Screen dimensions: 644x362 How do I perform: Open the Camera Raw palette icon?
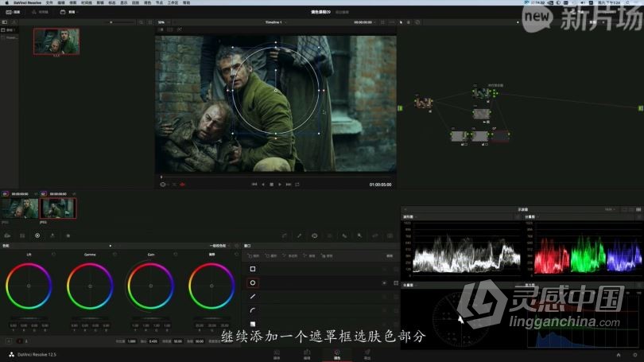[x=7, y=235]
